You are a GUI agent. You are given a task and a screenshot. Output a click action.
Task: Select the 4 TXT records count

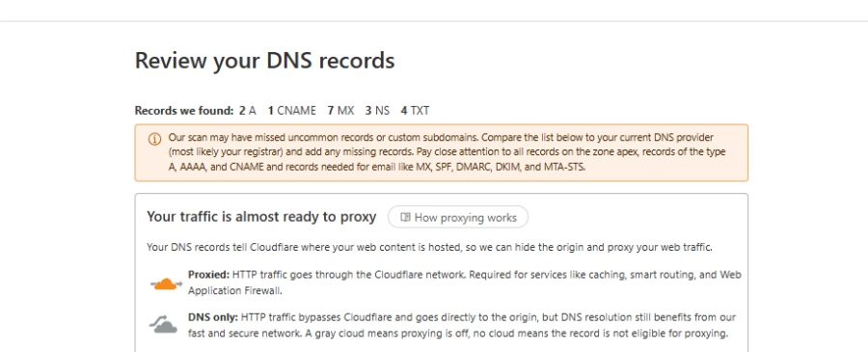(415, 111)
